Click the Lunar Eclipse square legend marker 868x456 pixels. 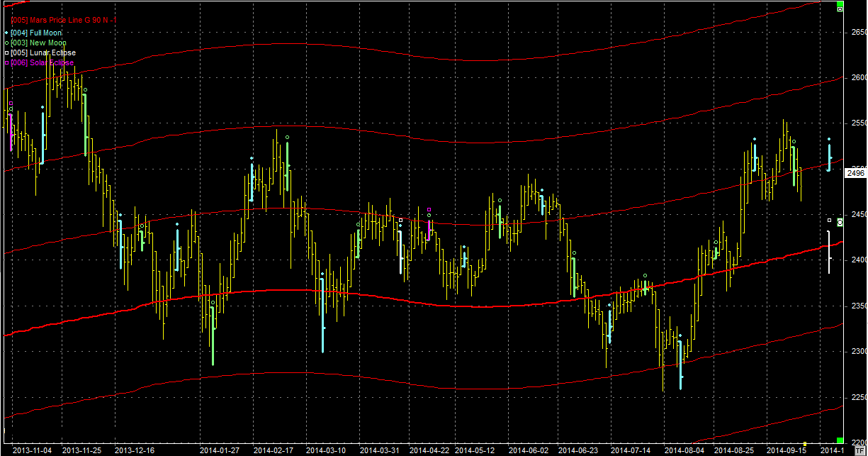click(6, 53)
